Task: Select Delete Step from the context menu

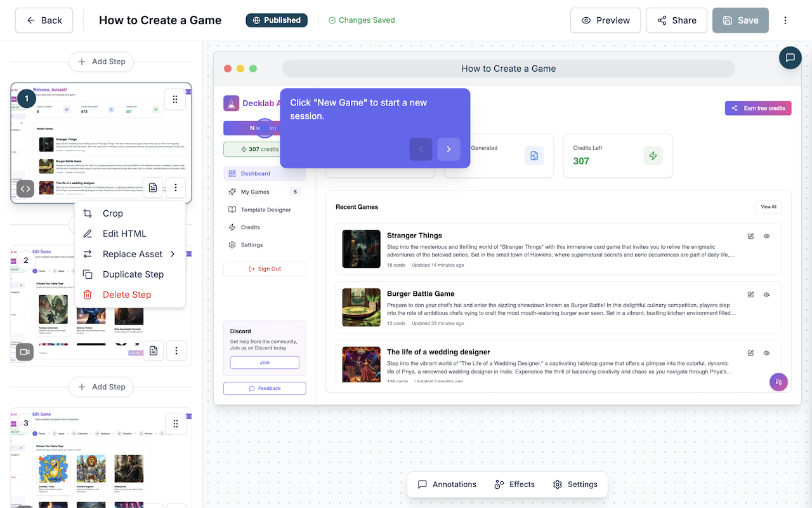Action: (x=127, y=294)
